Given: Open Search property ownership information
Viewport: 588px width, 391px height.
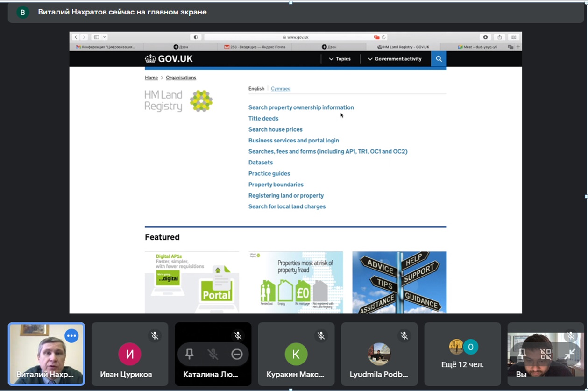Looking at the screenshot, I should [x=301, y=107].
